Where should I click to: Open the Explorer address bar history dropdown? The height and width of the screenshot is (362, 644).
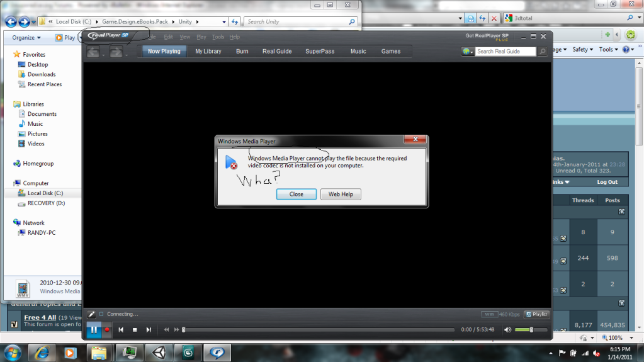pos(224,21)
